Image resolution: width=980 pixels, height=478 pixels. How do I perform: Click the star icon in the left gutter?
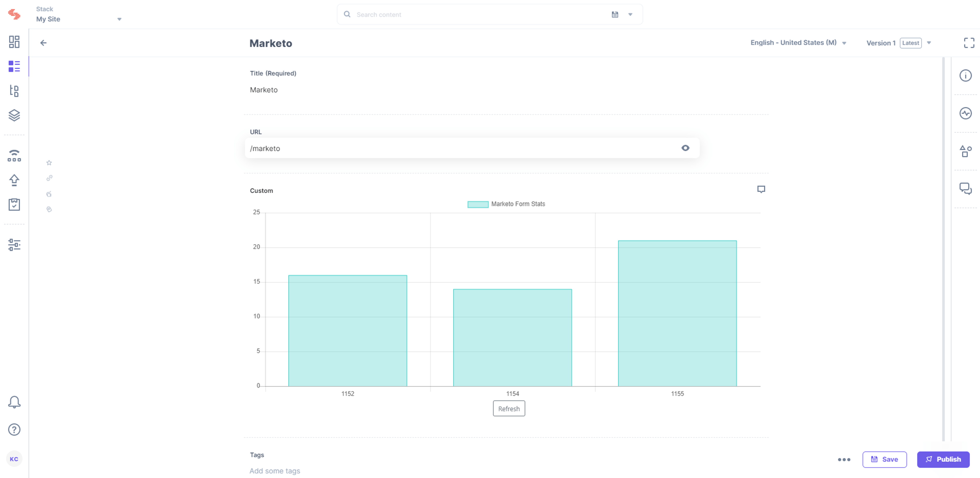click(x=49, y=163)
